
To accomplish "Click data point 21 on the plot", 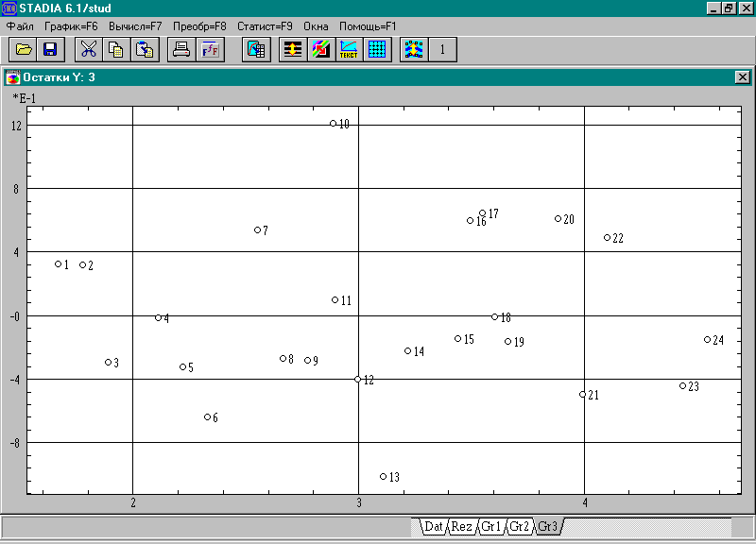I will click(x=583, y=394).
